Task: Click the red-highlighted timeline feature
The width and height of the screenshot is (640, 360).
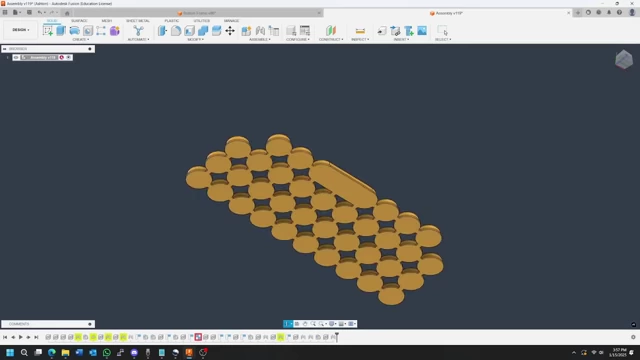Action: pos(198,337)
